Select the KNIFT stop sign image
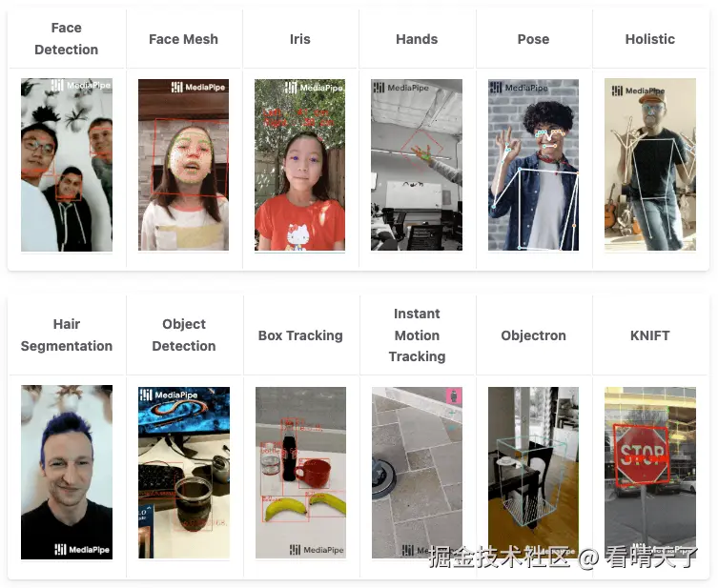The width and height of the screenshot is (718, 588). pos(649,473)
